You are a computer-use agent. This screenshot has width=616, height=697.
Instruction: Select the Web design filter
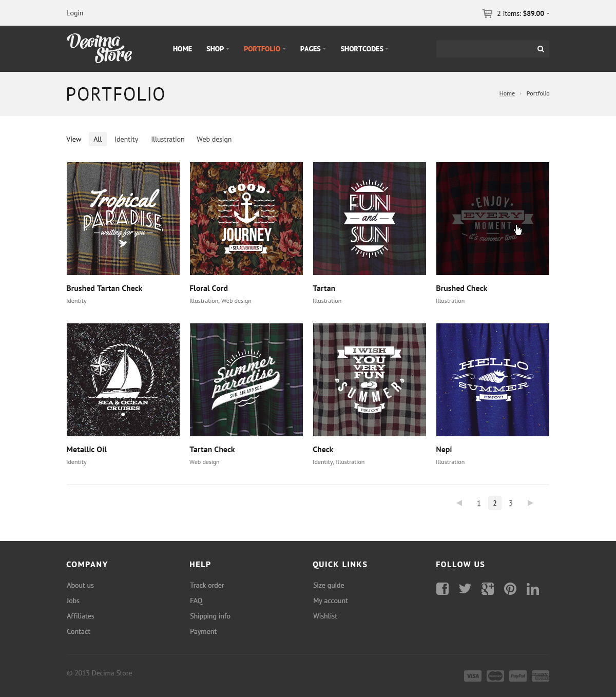pyautogui.click(x=214, y=139)
